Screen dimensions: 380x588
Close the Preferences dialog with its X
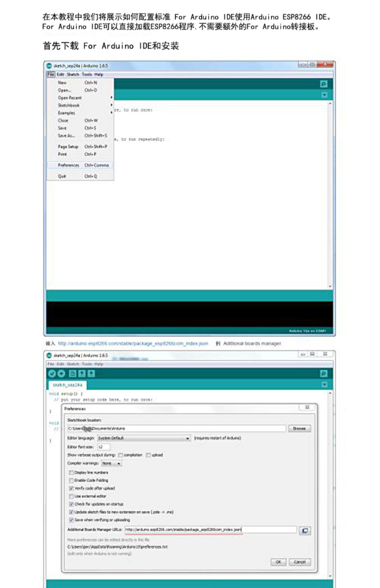click(x=307, y=407)
